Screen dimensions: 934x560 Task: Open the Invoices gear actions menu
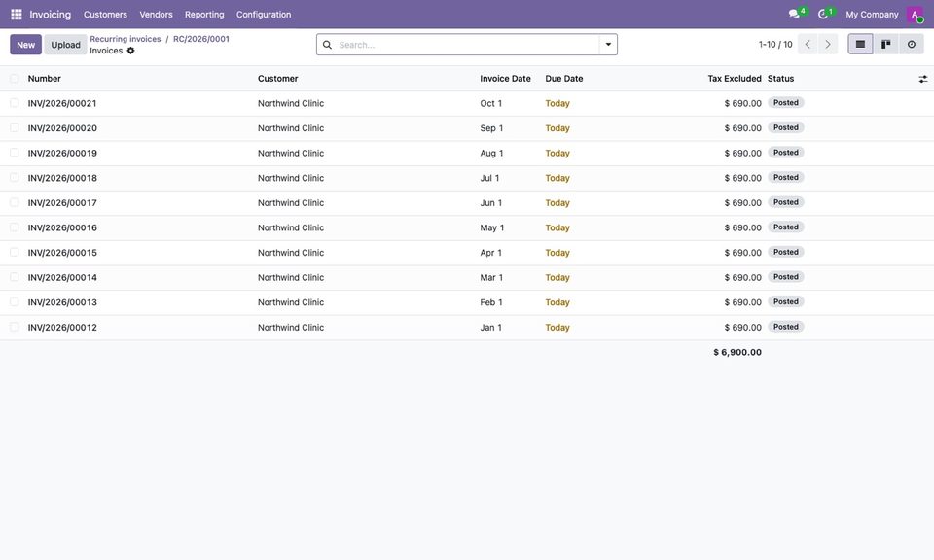click(131, 51)
